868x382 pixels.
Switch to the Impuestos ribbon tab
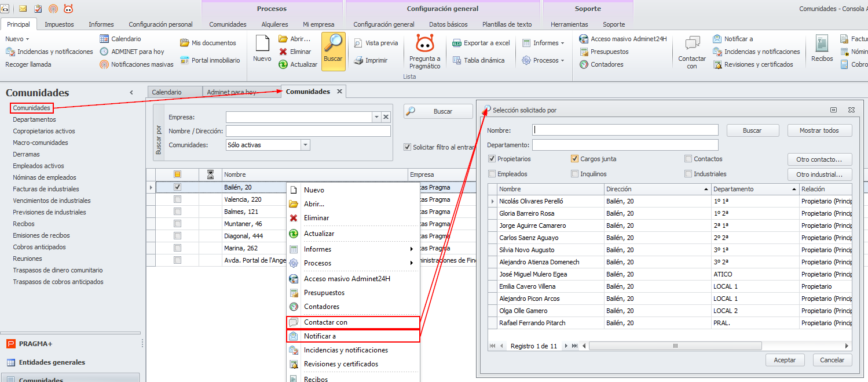point(59,24)
